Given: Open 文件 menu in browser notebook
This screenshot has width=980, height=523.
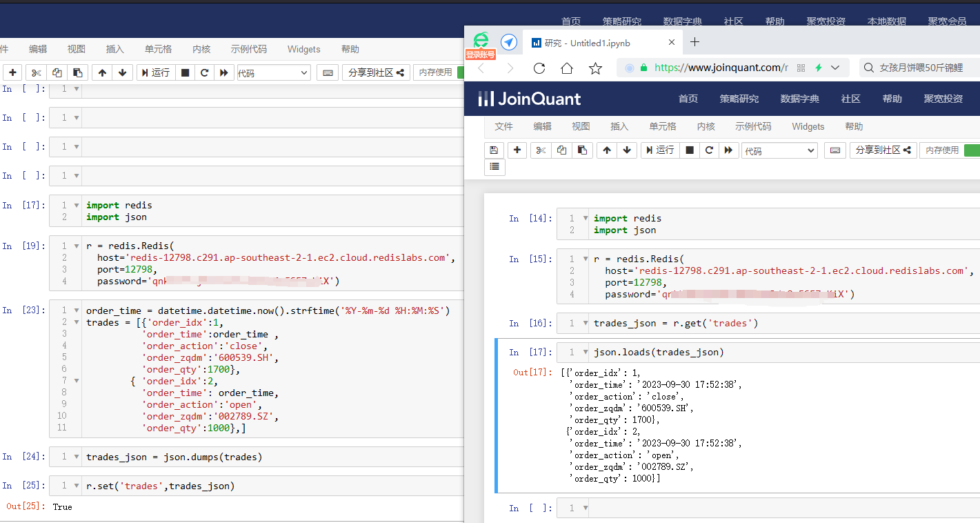Looking at the screenshot, I should pos(504,126).
